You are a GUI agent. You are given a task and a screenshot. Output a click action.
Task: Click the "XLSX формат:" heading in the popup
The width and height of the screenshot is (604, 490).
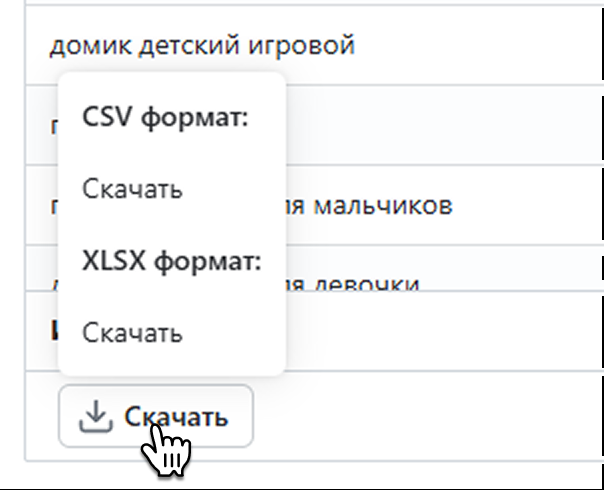(171, 262)
